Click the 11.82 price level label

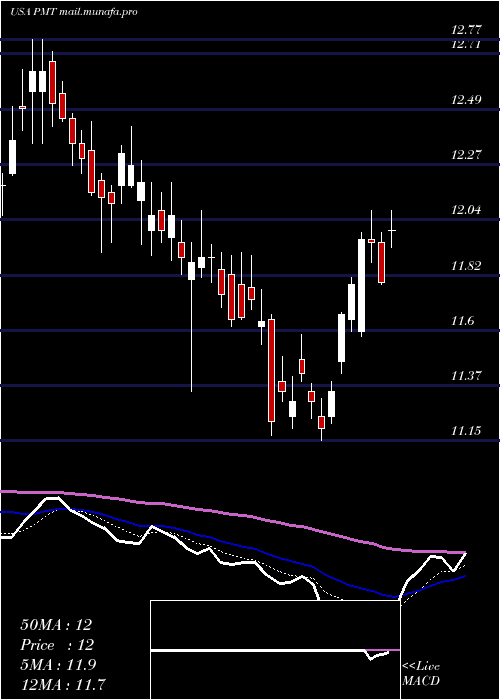pos(467,266)
